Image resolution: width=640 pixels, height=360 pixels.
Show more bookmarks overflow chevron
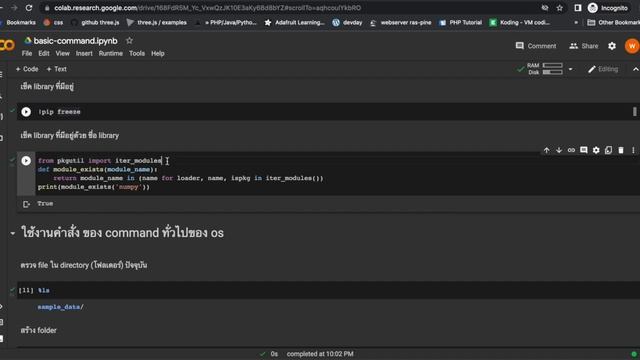click(x=576, y=22)
